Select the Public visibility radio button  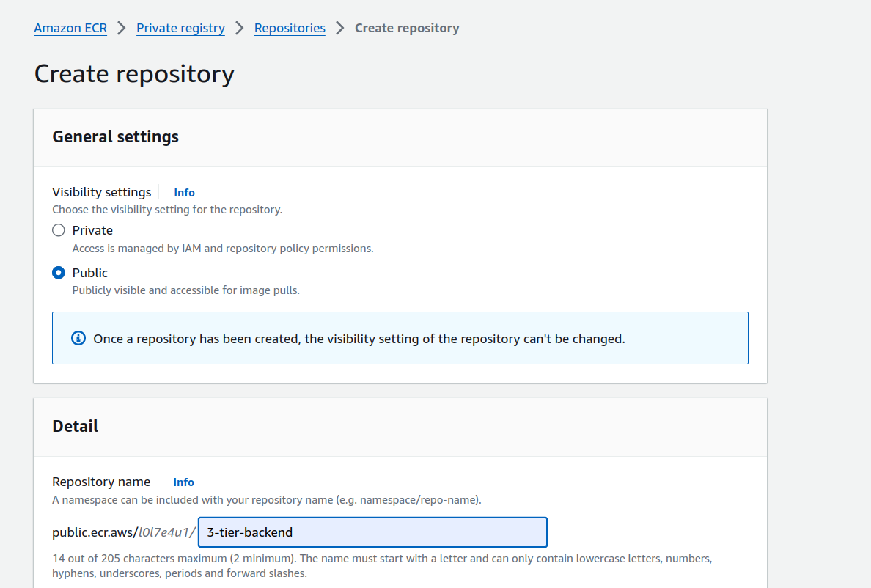pyautogui.click(x=59, y=273)
